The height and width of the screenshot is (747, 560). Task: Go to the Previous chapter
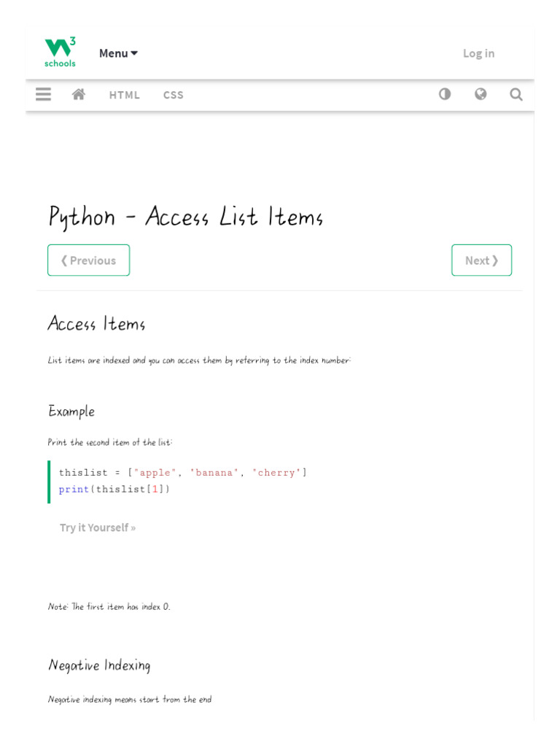tap(88, 260)
